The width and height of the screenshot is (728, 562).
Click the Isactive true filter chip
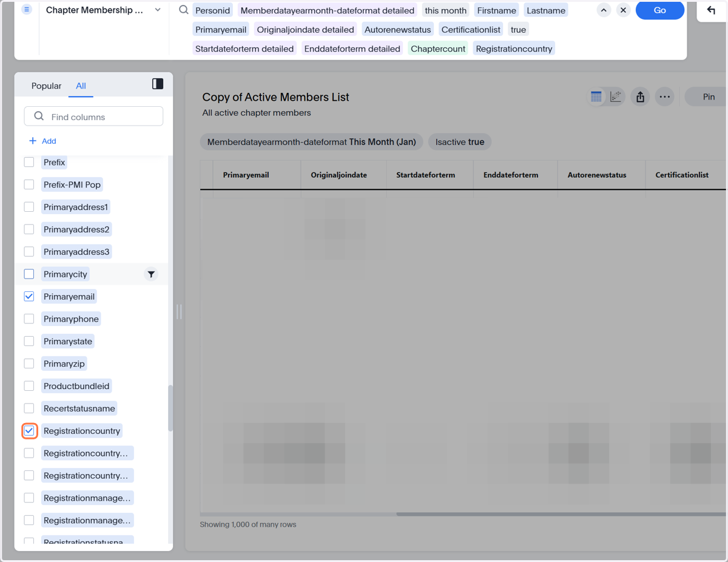pos(460,142)
